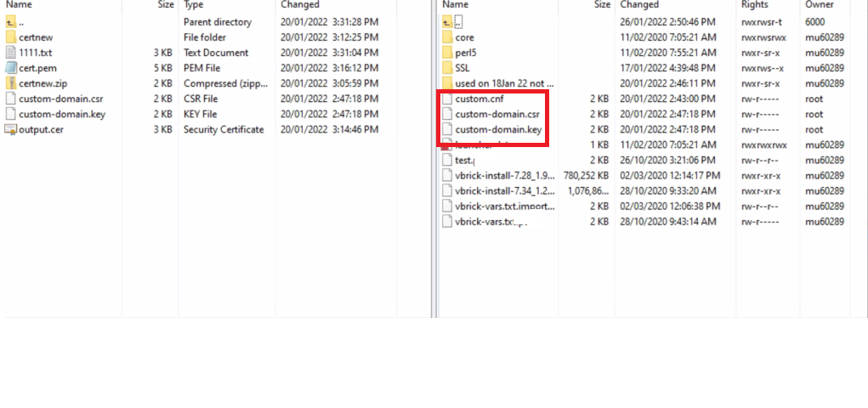Select the 1111.txt text file icon
This screenshot has width=868, height=408.
11,53
